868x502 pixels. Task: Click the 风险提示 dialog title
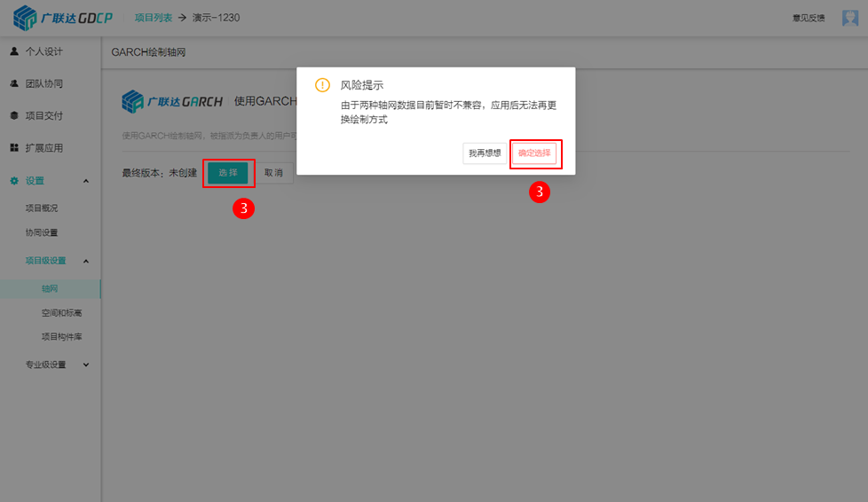pyautogui.click(x=361, y=85)
